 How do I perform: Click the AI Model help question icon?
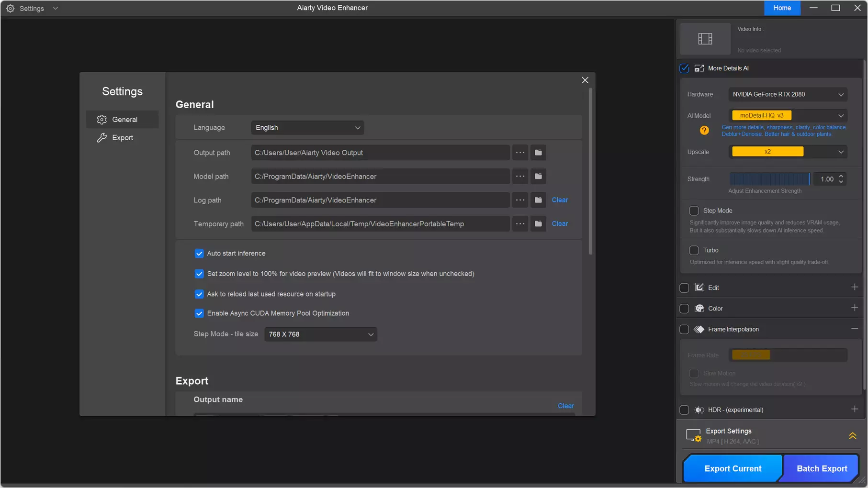point(704,131)
